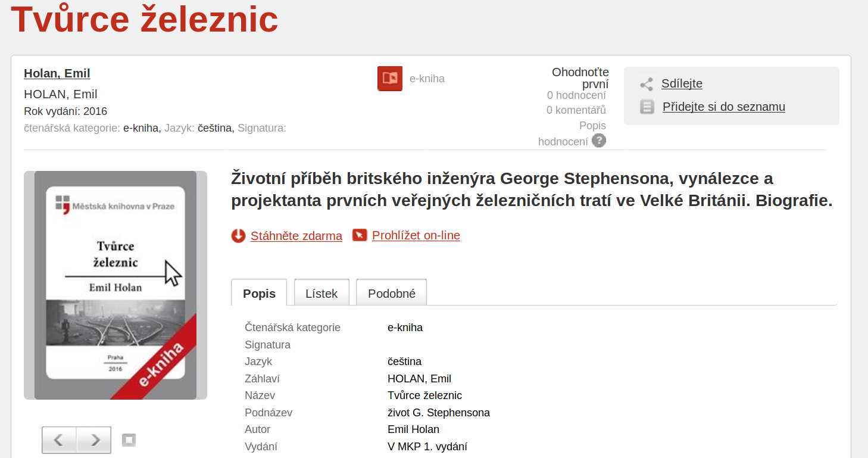Click the Emil Holan value in Autor row
This screenshot has width=868, height=458.
click(413, 429)
